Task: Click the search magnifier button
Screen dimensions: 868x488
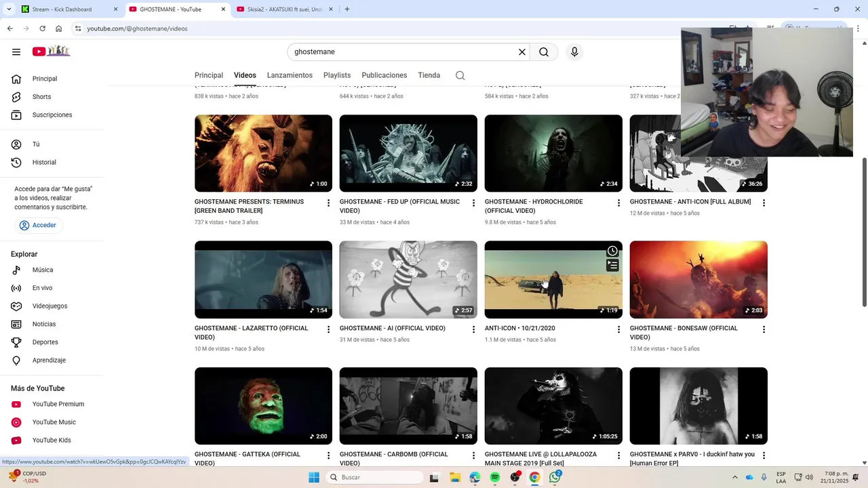Action: 544,52
